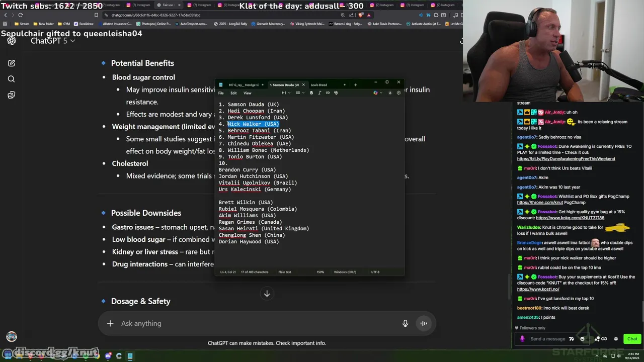Viewport: 644px width, 362px height.
Task: Open the 'AutoTempest.com' bookmark
Action: 191,24
